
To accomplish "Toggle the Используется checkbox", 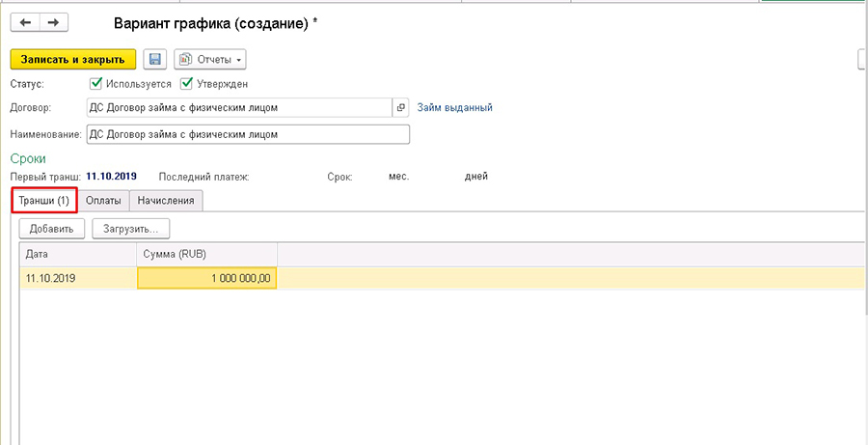I will pyautogui.click(x=95, y=84).
